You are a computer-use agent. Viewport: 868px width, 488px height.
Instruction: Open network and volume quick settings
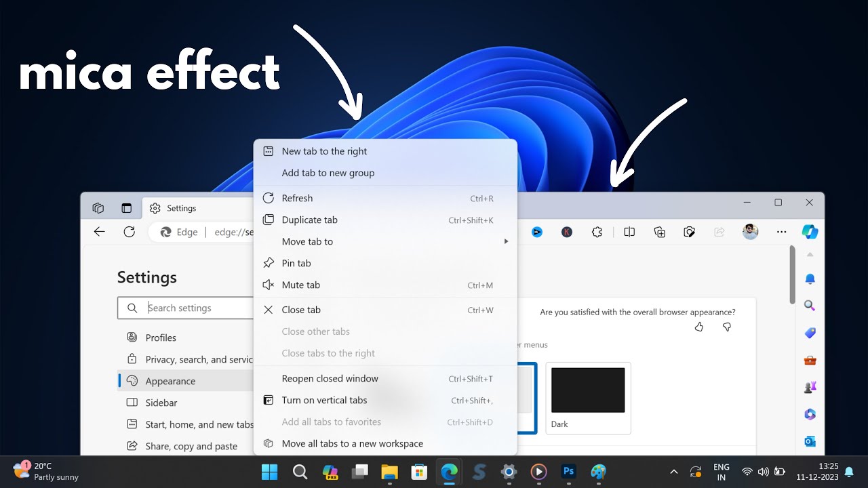[764, 472]
